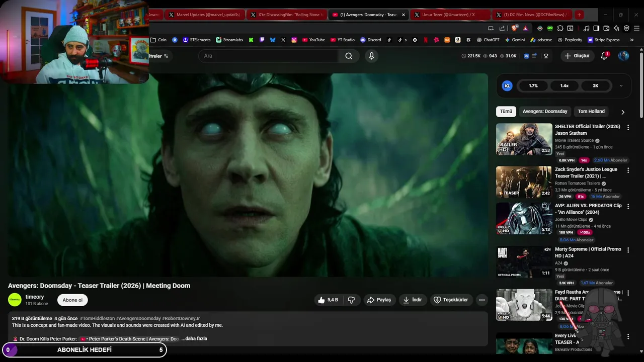Open YT Studio bookmark

click(343, 40)
